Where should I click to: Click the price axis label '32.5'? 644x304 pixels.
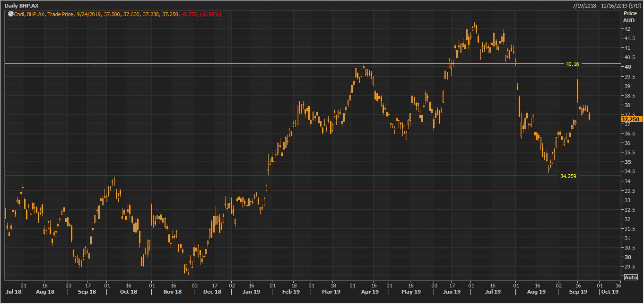(629, 210)
